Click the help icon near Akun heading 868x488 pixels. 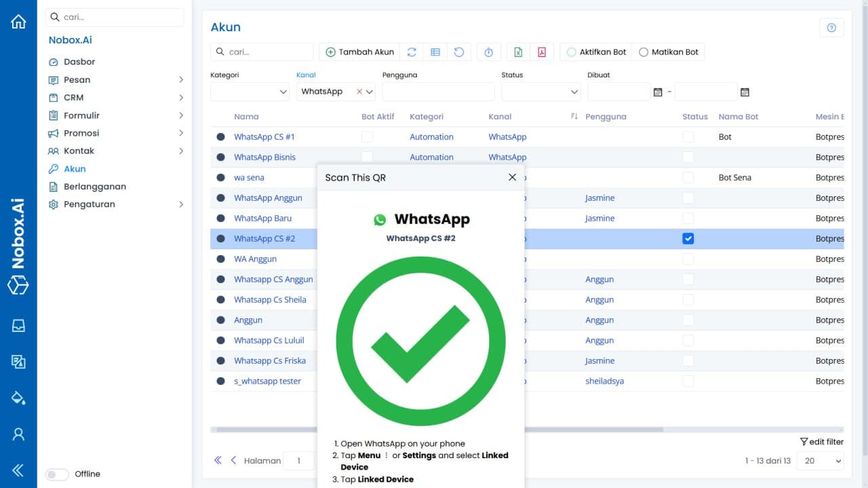[x=831, y=27]
